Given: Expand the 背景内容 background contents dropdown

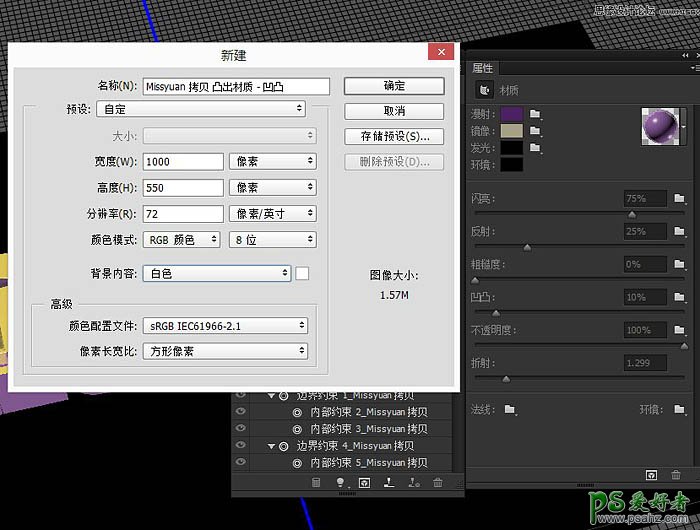Looking at the screenshot, I should coord(216,273).
